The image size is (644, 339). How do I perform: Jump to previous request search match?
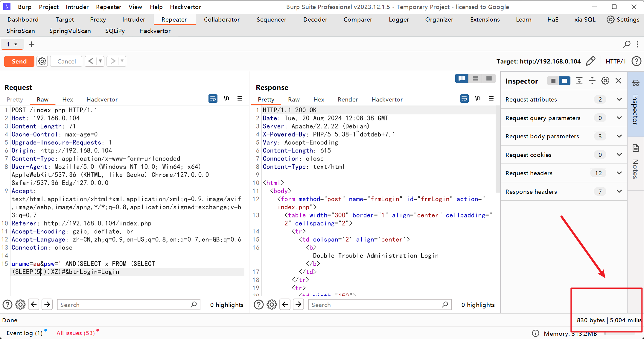(x=34, y=305)
